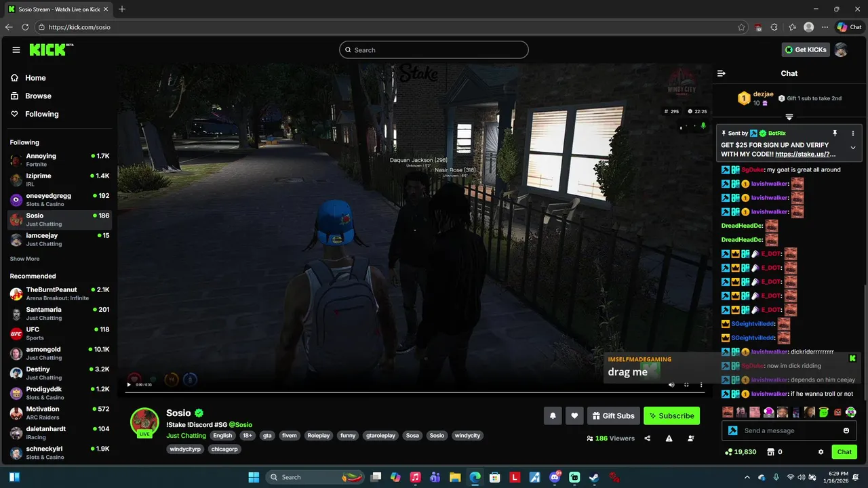Add page to favorites star icon
The width and height of the screenshot is (868, 488).
point(741,27)
